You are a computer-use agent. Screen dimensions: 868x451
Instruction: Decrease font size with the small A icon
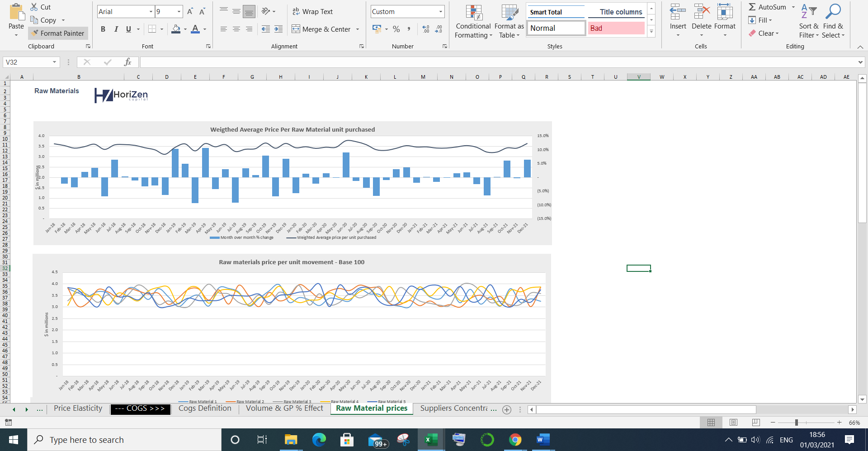point(202,11)
